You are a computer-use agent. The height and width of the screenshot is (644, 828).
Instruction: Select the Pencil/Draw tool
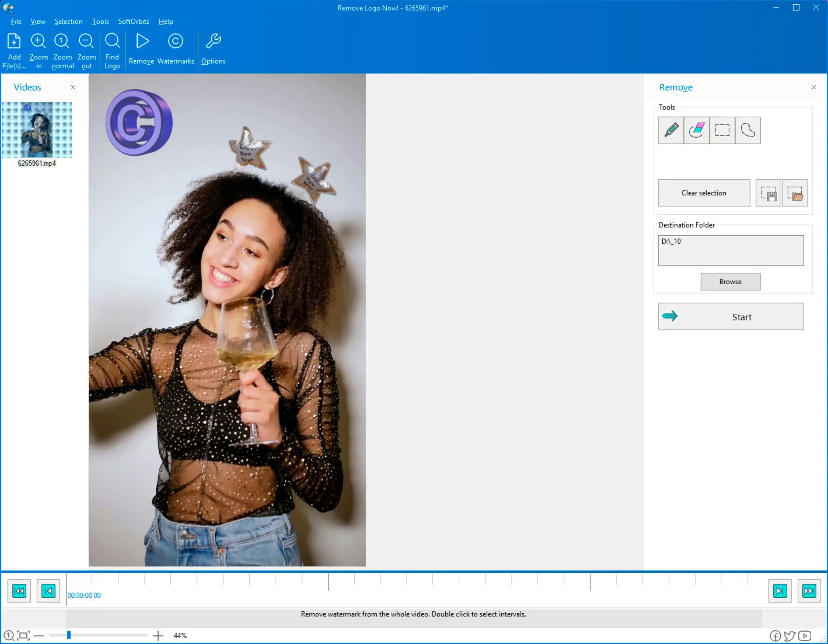[x=671, y=129]
